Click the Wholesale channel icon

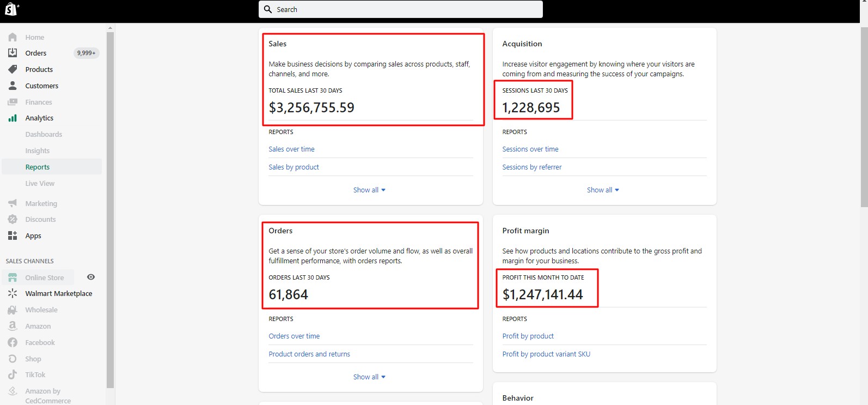tap(13, 310)
